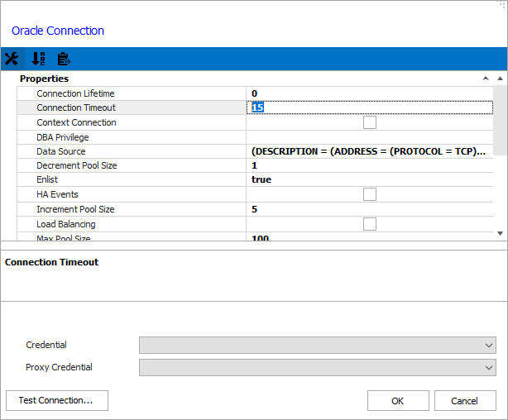Enable the HA Events checkbox
Screen dimensions: 508x420
point(370,194)
